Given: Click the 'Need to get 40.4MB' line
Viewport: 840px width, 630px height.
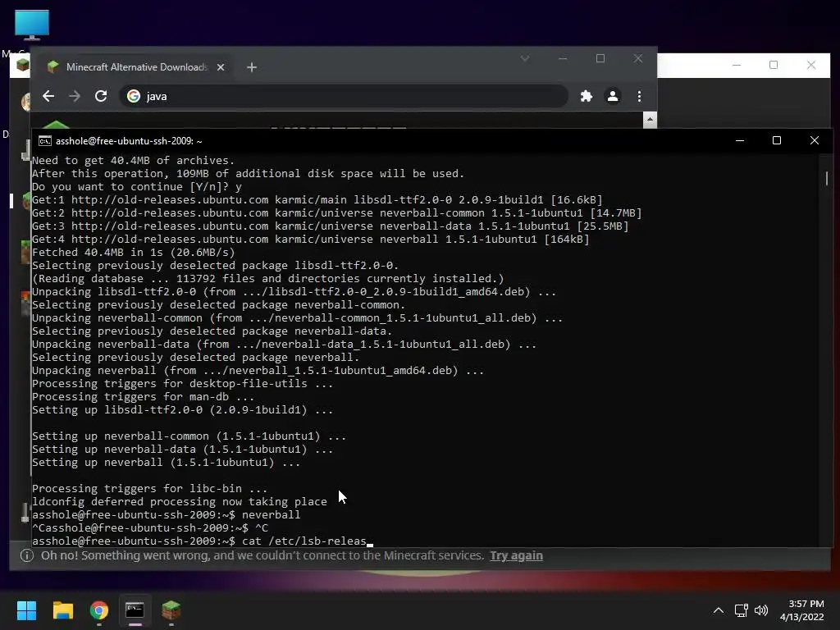Looking at the screenshot, I should (x=134, y=160).
